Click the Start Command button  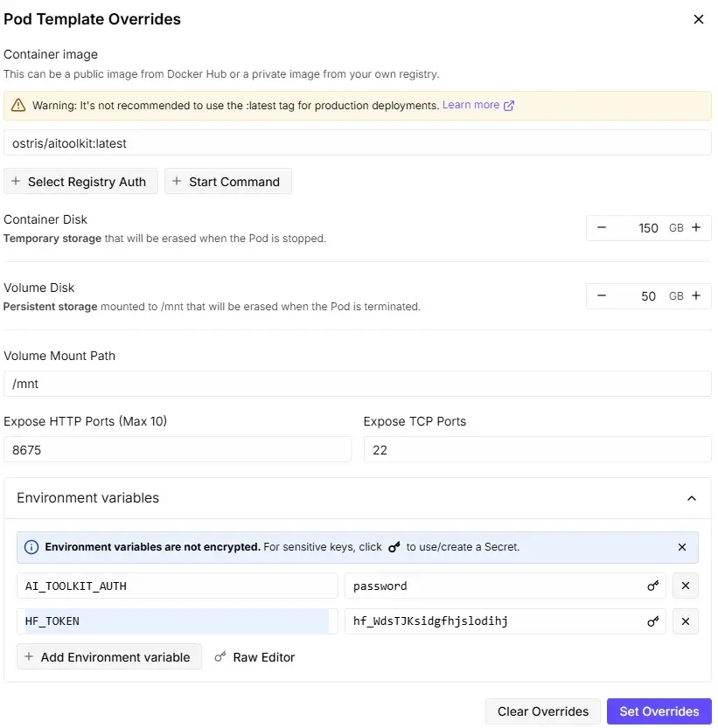coord(227,182)
